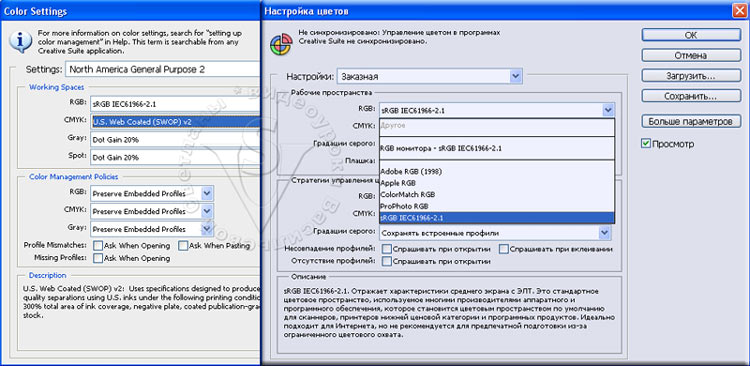Open Градации серого policy dropdown Сохранять встроенные профили
The image size is (750, 366).
tap(496, 233)
